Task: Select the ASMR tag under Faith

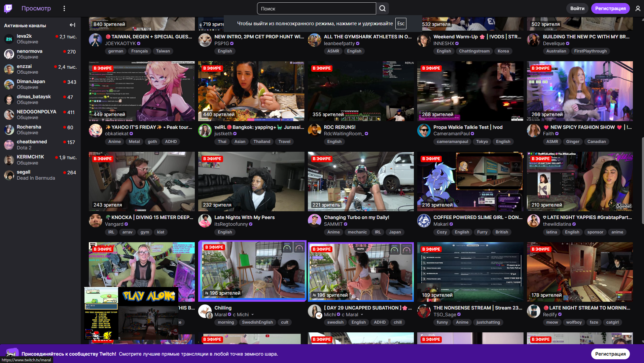Action: 552,142
